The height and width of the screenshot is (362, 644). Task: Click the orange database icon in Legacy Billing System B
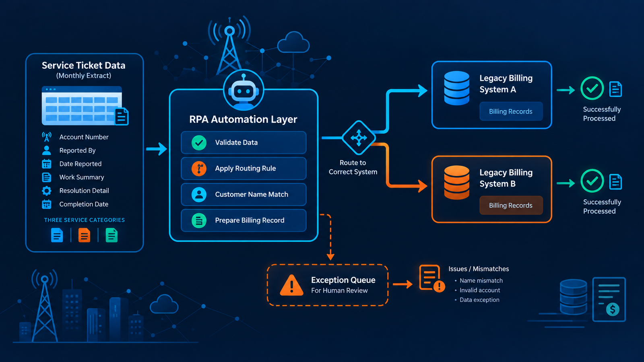456,182
